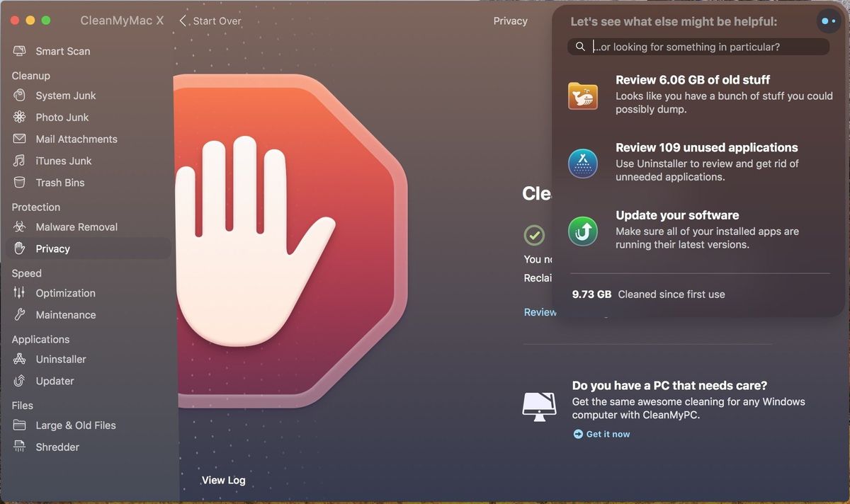Image resolution: width=850 pixels, height=504 pixels.
Task: Open View Log
Action: pos(223,480)
